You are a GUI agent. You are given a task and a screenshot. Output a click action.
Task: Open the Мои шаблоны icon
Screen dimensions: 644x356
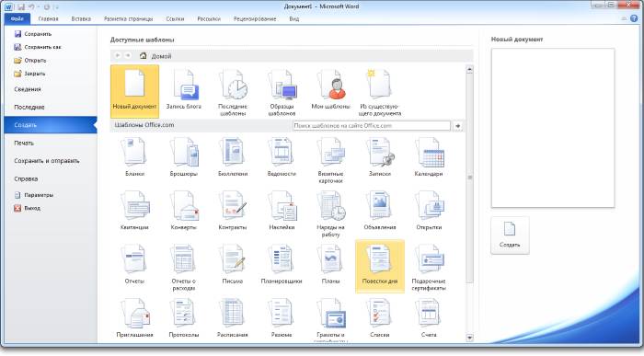pyautogui.click(x=330, y=91)
